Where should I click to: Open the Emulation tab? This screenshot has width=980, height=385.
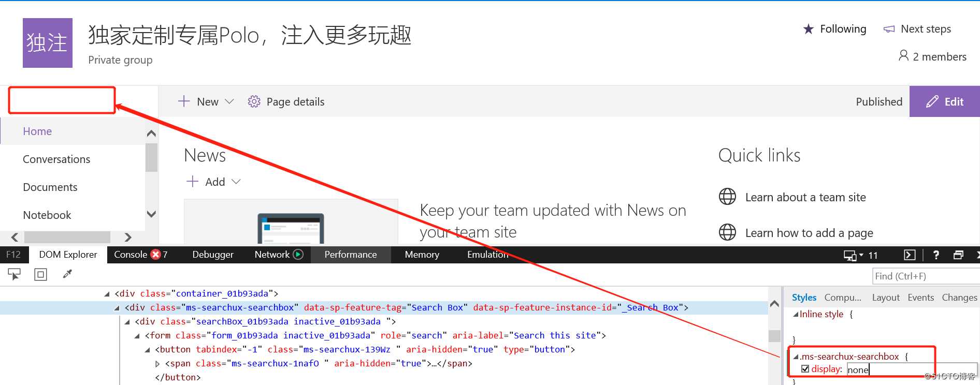click(487, 255)
